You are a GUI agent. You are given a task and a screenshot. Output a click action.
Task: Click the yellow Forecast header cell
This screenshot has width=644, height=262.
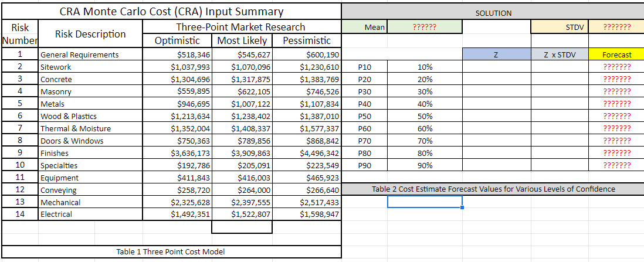click(x=616, y=55)
